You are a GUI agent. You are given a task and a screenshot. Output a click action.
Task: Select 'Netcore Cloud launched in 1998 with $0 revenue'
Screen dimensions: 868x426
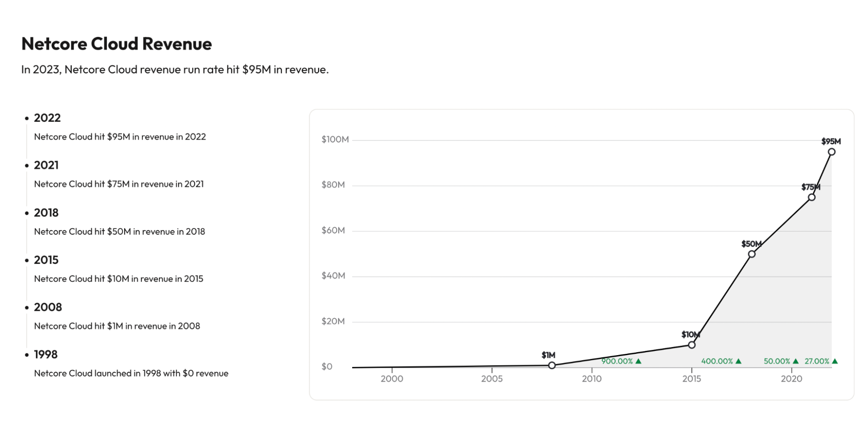[131, 373]
